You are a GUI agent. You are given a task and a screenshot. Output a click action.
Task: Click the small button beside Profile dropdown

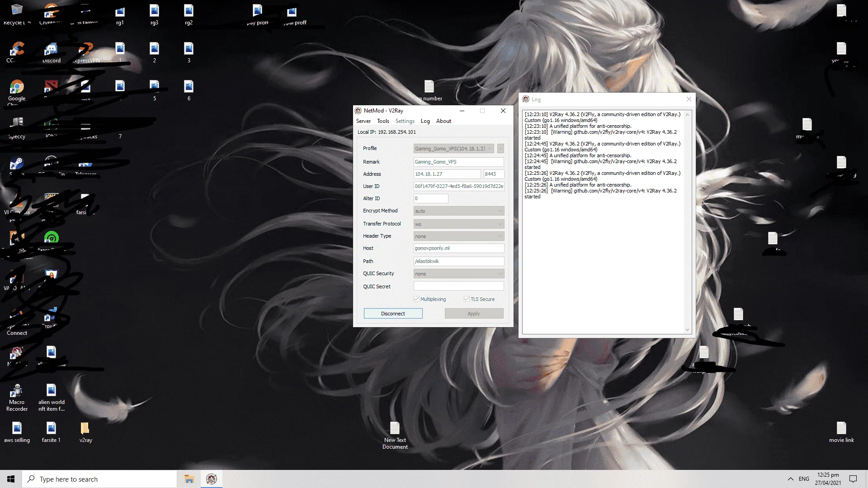(x=500, y=149)
